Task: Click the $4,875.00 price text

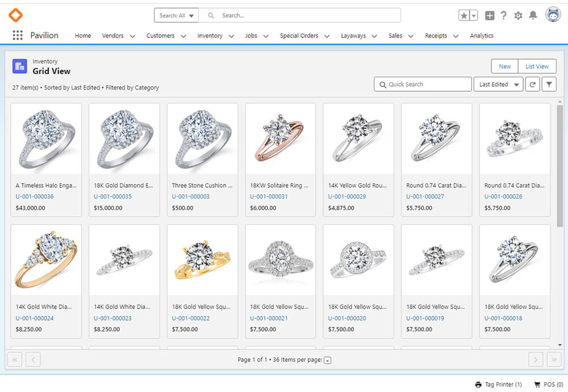Action: click(x=341, y=208)
